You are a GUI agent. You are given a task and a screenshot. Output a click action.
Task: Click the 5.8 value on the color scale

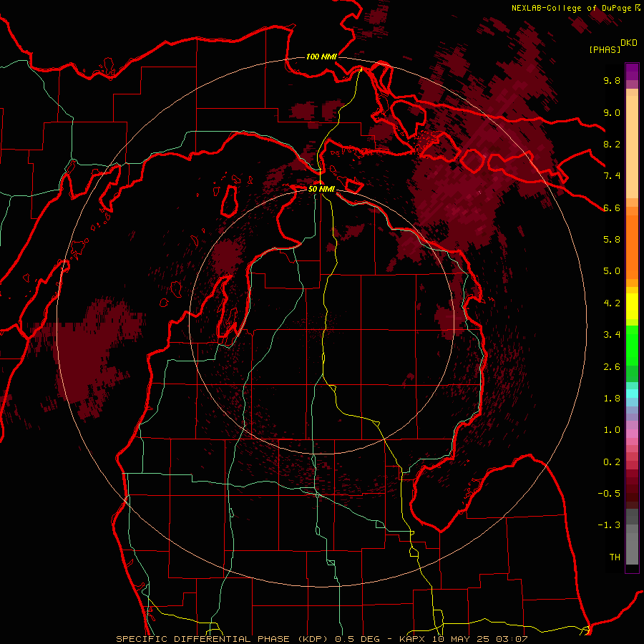coord(612,240)
